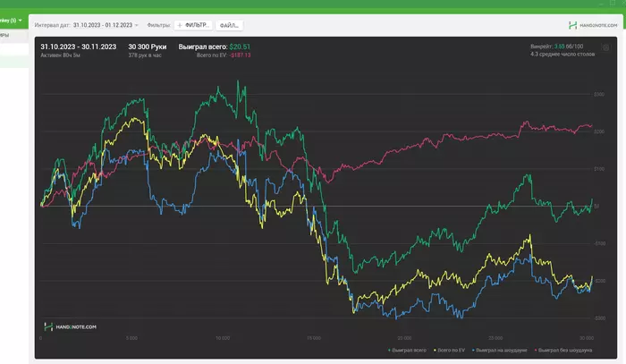This screenshot has height=364, width=626.
Task: Click the '-$187.13' EV total value
Action: [x=240, y=55]
